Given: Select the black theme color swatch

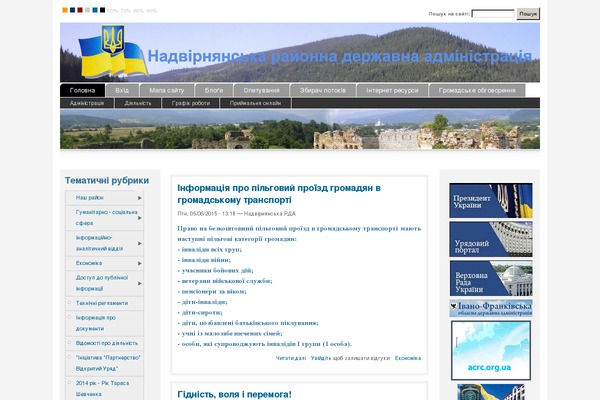Looking at the screenshot, I should pyautogui.click(x=102, y=10).
